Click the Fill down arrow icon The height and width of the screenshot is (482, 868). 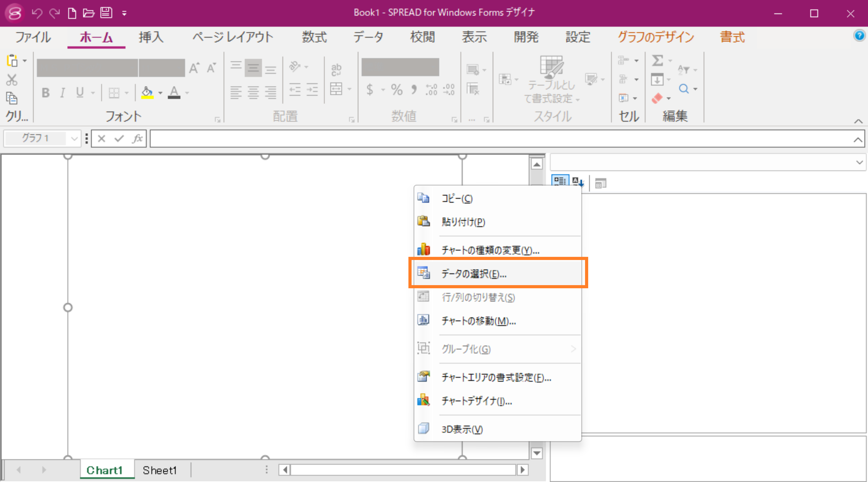pos(657,80)
